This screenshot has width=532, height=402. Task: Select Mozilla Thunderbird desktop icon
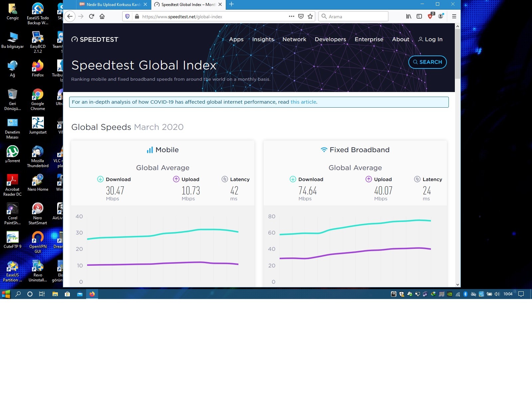(38, 157)
